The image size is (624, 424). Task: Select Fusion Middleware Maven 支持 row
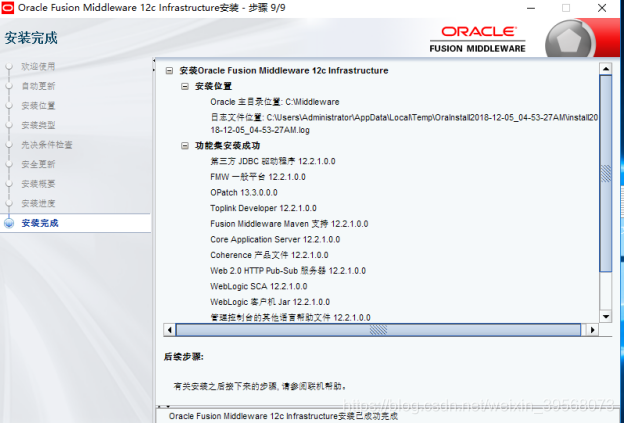point(289,224)
